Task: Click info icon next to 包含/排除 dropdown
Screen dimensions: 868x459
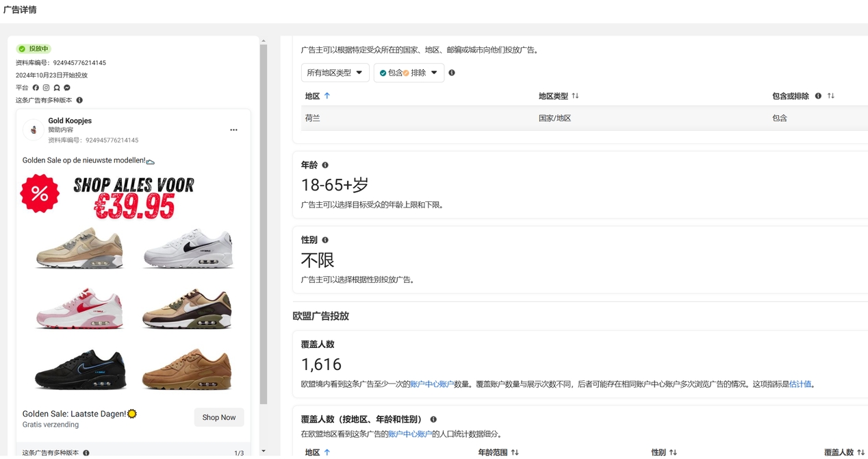Action: pos(452,73)
